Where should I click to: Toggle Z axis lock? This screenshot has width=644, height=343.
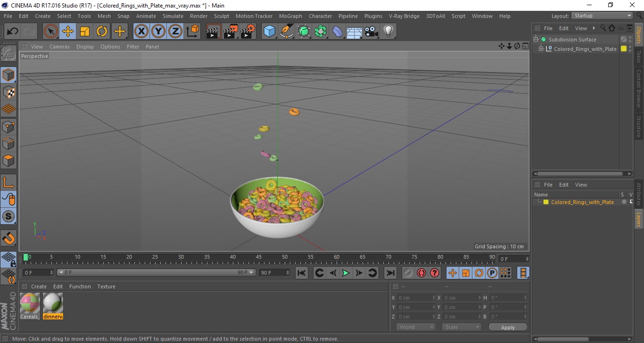175,32
